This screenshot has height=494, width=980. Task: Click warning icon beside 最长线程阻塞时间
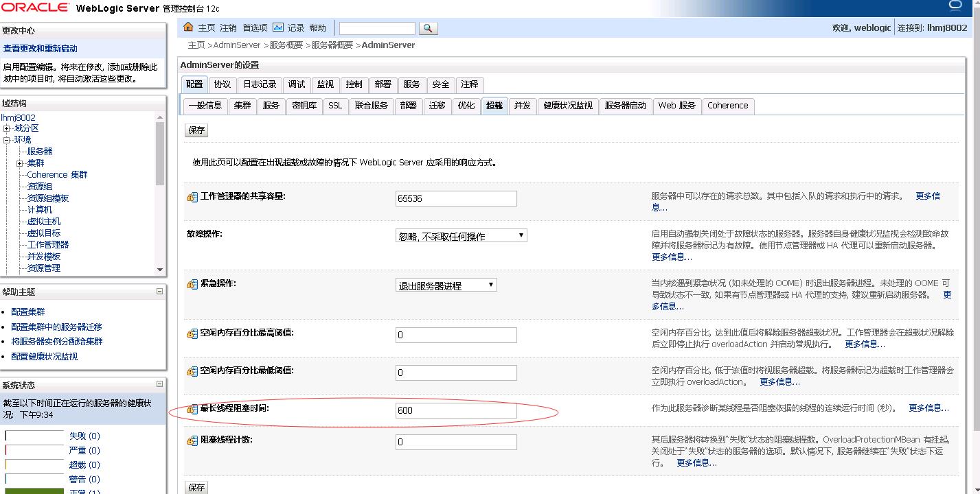(192, 409)
